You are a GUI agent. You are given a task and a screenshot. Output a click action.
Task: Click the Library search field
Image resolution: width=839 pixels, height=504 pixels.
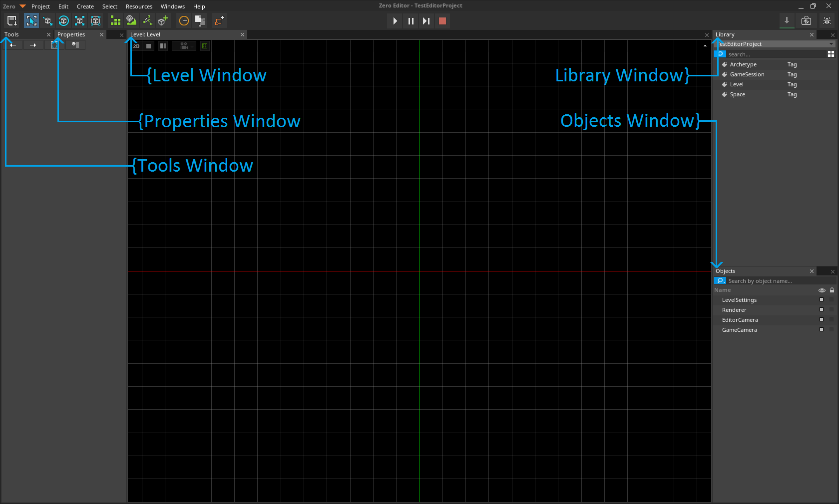pyautogui.click(x=776, y=54)
